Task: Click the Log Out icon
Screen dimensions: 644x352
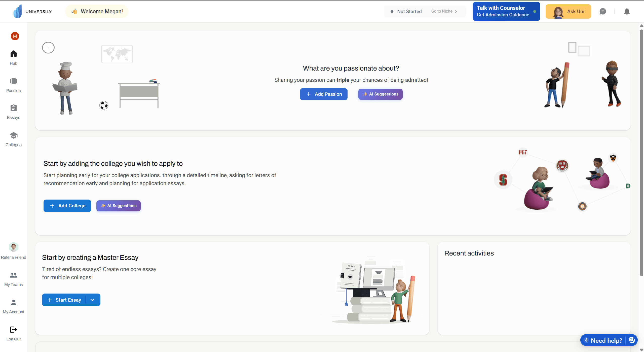Action: click(14, 330)
